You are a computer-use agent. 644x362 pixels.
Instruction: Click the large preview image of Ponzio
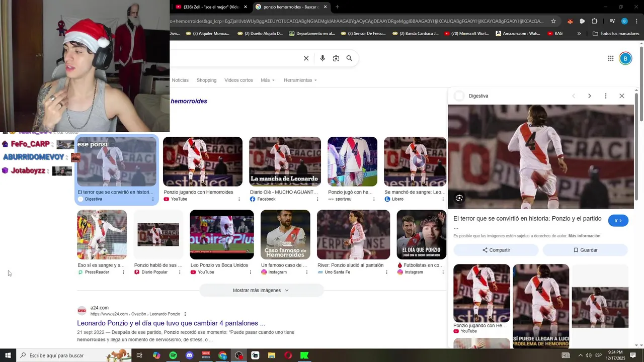pos(541,157)
